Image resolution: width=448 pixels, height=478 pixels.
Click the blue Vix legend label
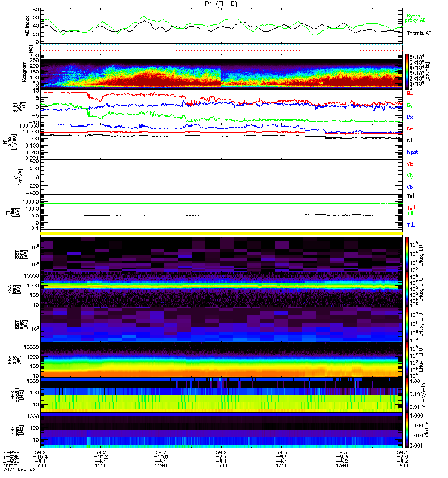click(x=410, y=187)
